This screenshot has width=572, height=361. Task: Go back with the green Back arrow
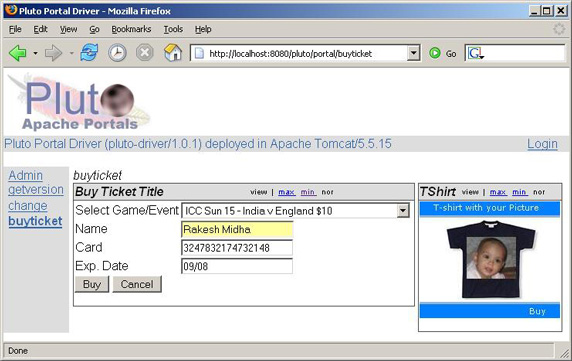pyautogui.click(x=18, y=53)
